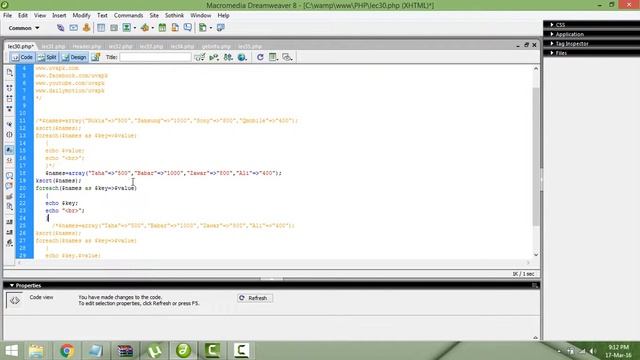
Task: Click Collapse Selection in coding toolbar
Action: 9,99
